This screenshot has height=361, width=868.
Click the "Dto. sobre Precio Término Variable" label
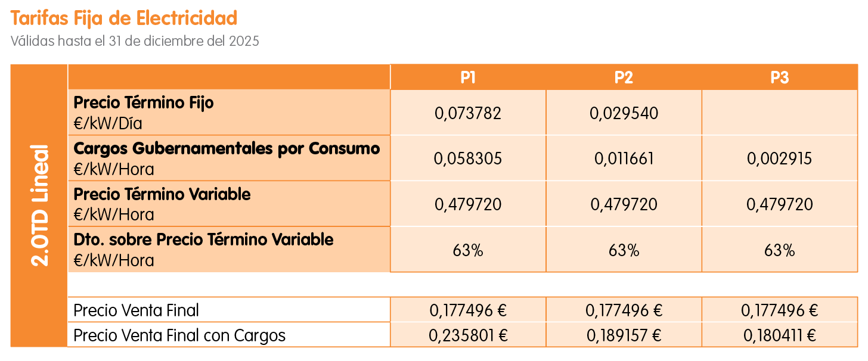coord(203,240)
